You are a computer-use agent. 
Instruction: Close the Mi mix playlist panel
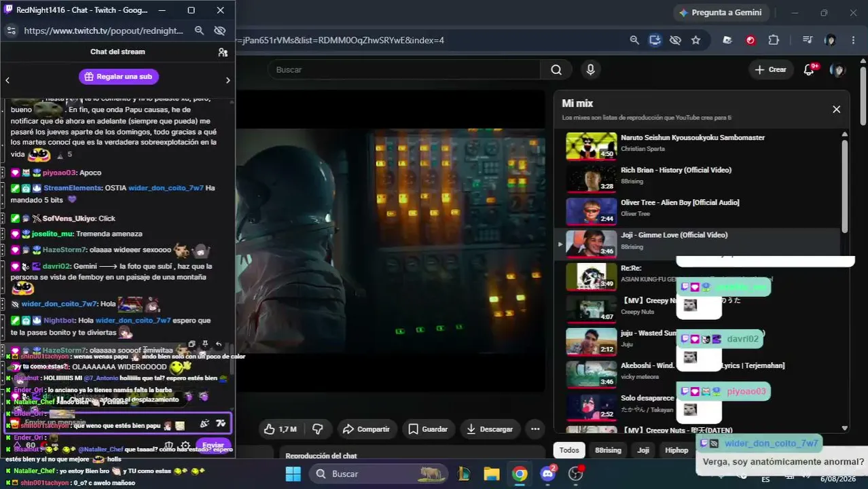click(x=836, y=109)
